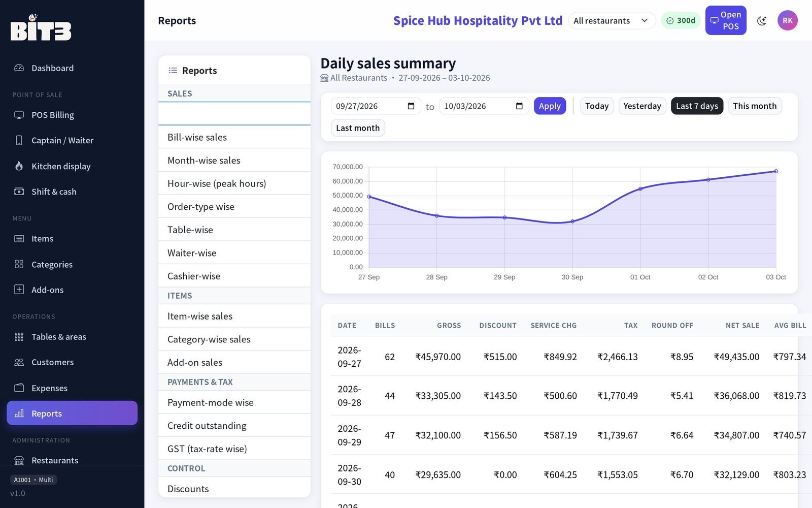Select the This month range
This screenshot has width=812, height=508.
point(755,106)
